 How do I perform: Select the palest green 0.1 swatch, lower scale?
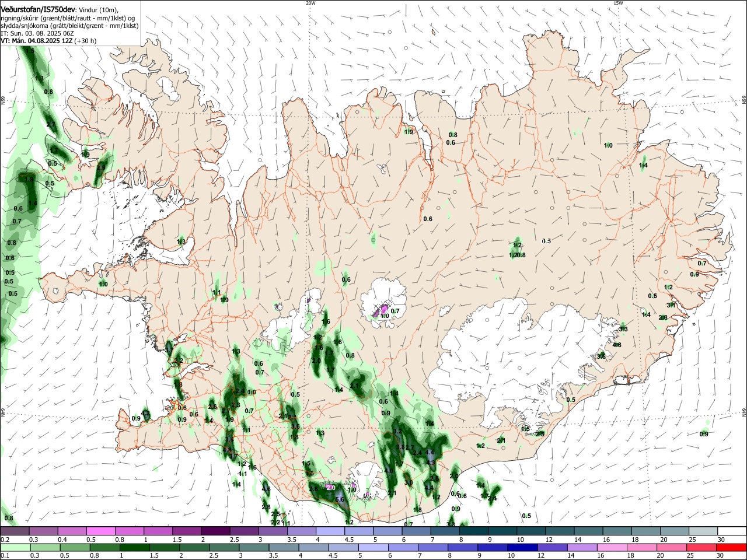tap(16, 548)
